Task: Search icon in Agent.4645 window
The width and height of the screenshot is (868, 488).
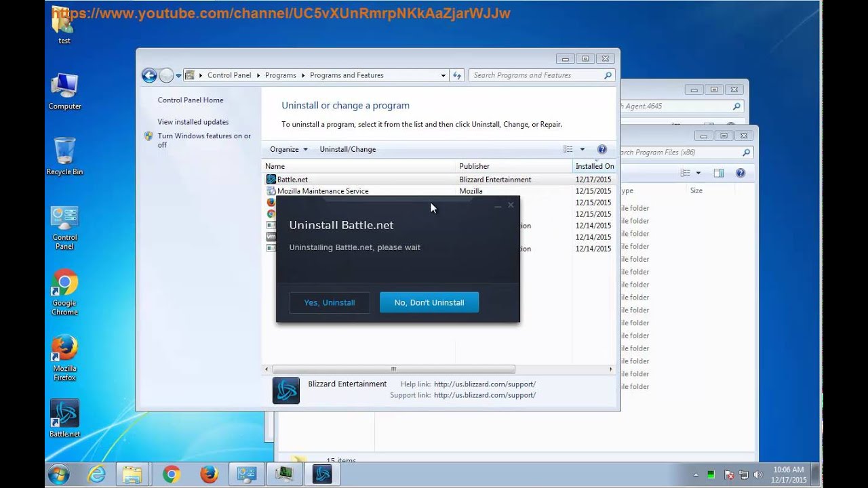Action: [x=736, y=106]
